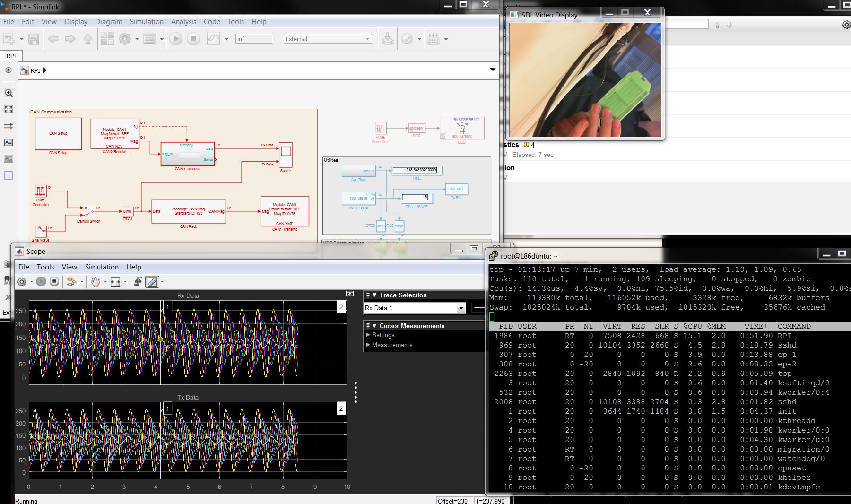Click the Simulink Run simulation button
The height and width of the screenshot is (504, 851).
(175, 39)
